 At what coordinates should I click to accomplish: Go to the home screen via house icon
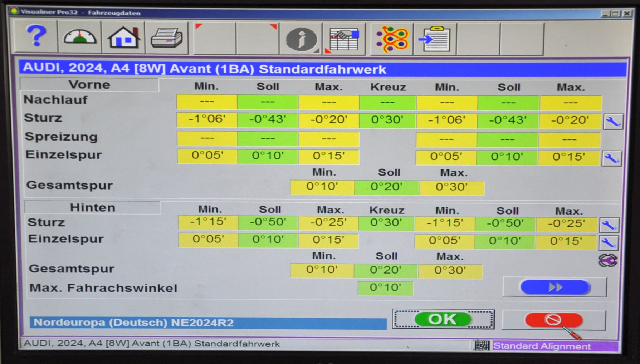[123, 38]
